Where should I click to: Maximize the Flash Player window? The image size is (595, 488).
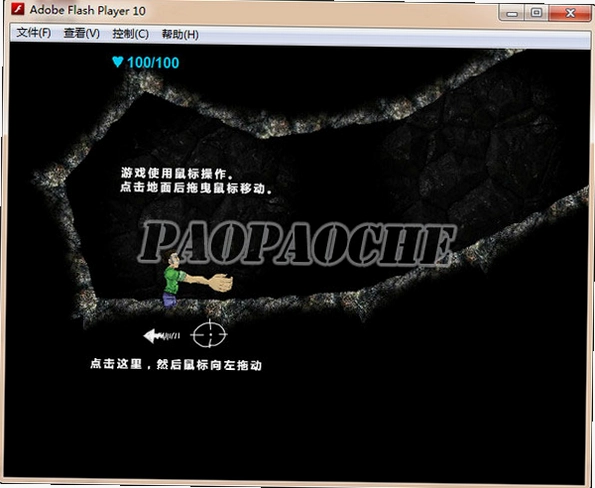click(x=536, y=13)
